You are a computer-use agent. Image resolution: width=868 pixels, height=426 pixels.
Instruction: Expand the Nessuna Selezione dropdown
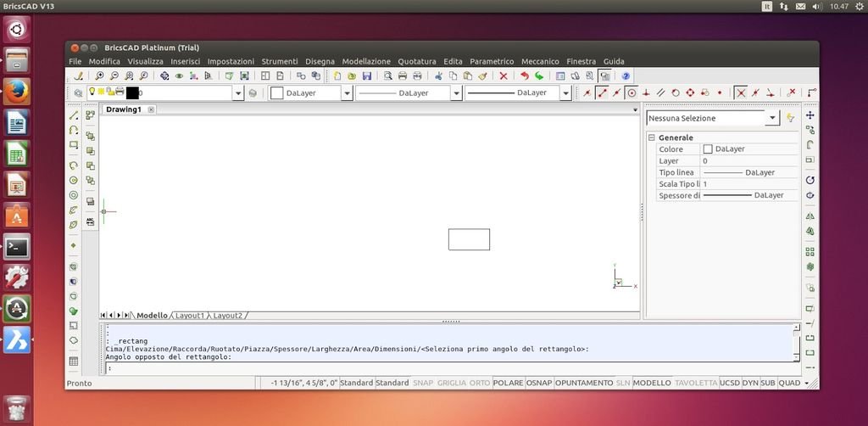point(772,119)
